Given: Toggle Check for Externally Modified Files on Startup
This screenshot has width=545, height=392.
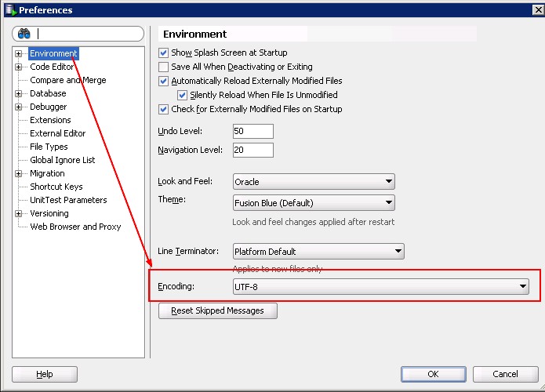Looking at the screenshot, I should pyautogui.click(x=164, y=109).
